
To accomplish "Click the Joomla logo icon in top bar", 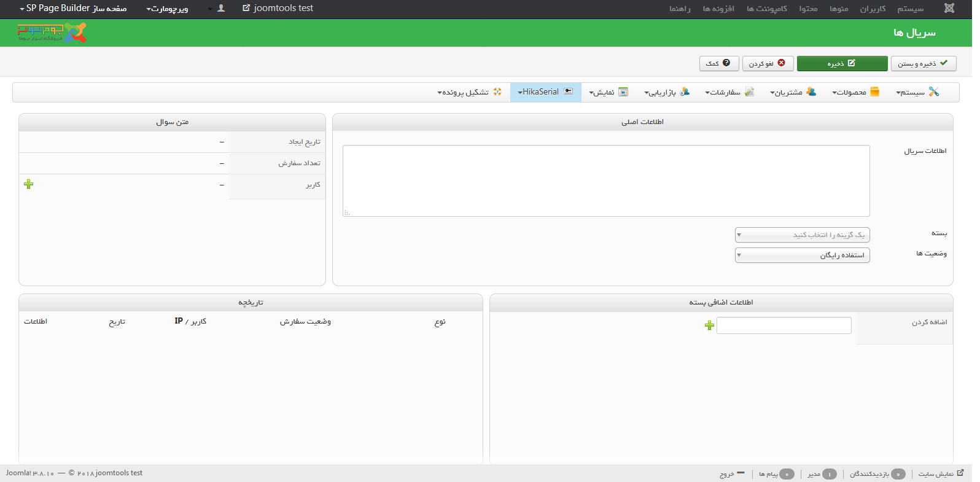I will pos(949,9).
